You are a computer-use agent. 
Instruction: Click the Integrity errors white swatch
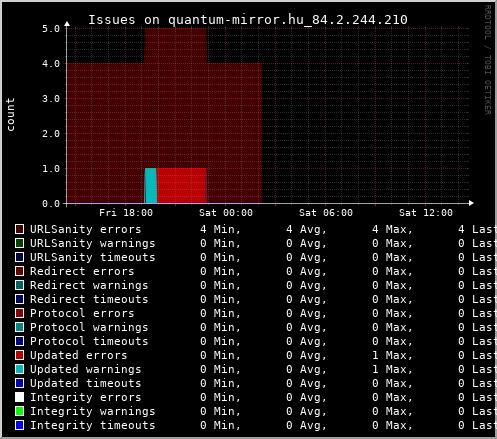[x=19, y=397]
